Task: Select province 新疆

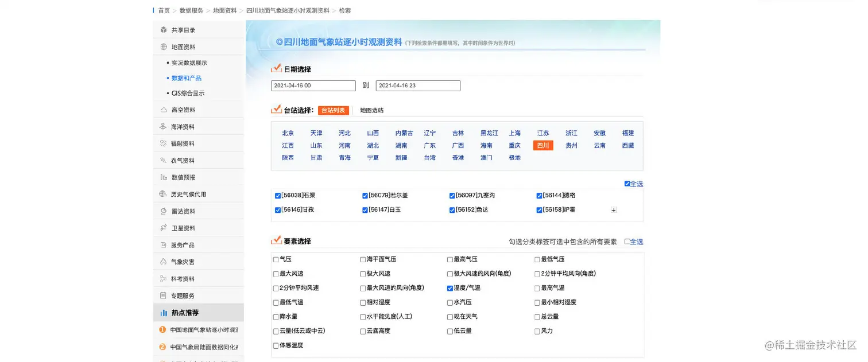Action: 401,158
